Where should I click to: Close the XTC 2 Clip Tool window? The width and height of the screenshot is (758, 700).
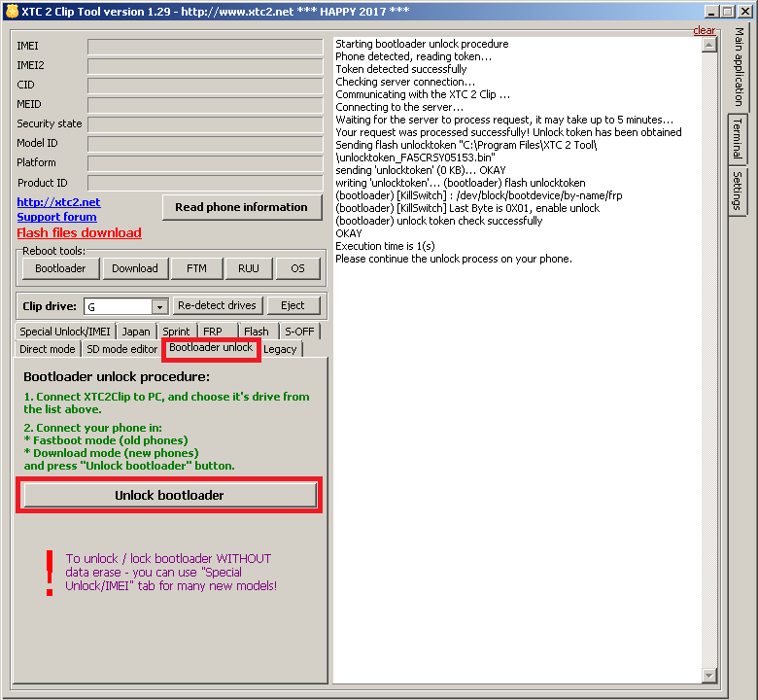coord(745,11)
